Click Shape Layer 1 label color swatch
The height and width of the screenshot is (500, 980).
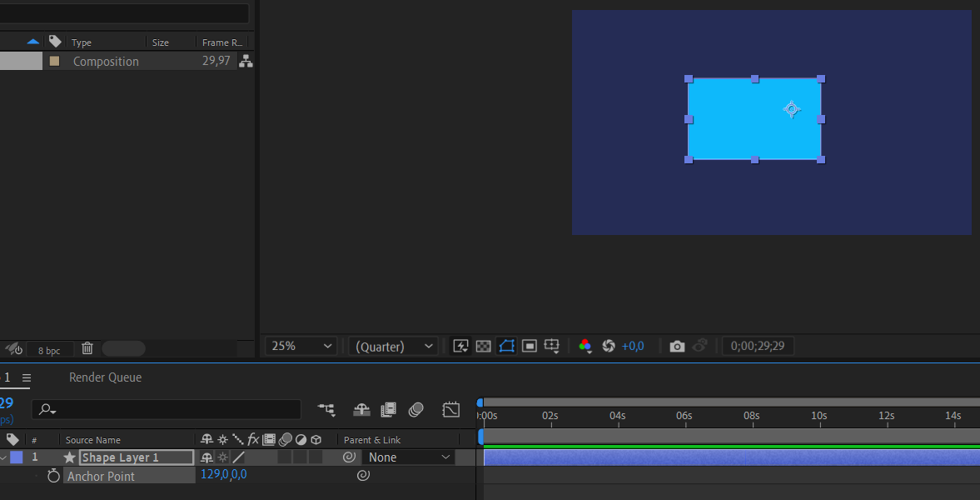coord(17,457)
